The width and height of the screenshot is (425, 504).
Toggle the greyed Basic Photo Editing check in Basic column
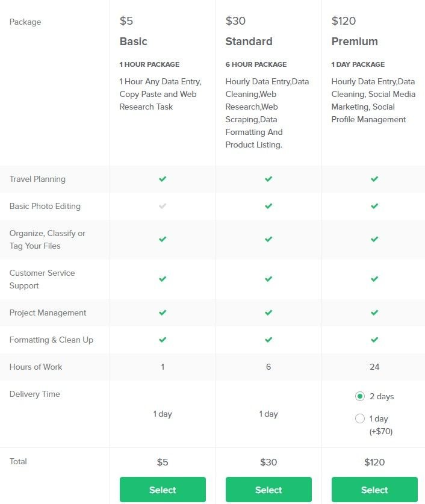pyautogui.click(x=163, y=206)
